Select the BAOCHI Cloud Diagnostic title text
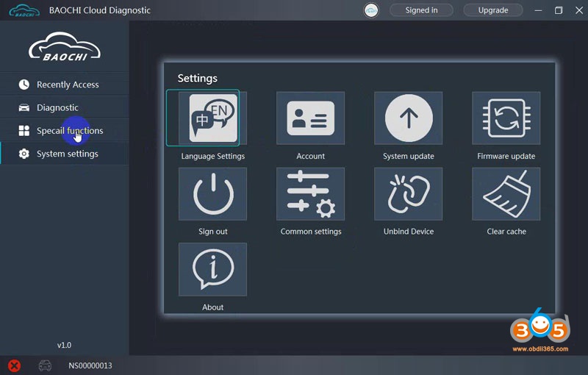Image resolution: width=588 pixels, height=375 pixels. (x=100, y=10)
